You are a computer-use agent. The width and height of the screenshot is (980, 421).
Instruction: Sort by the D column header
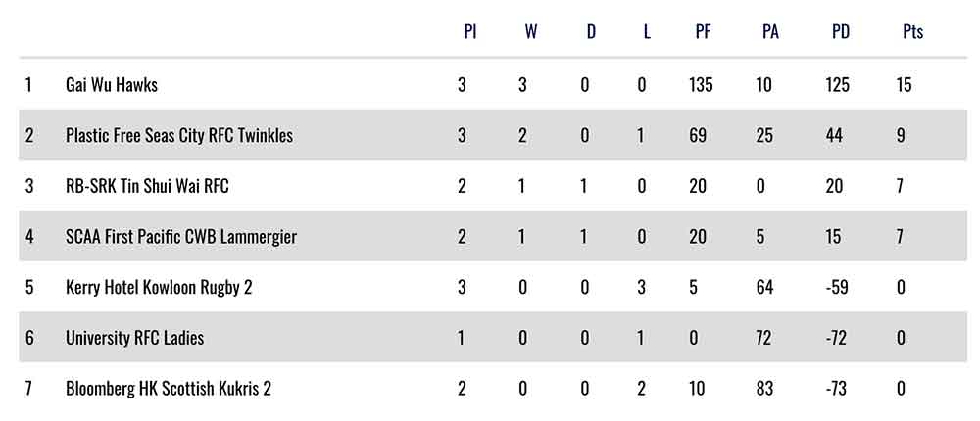pos(590,31)
